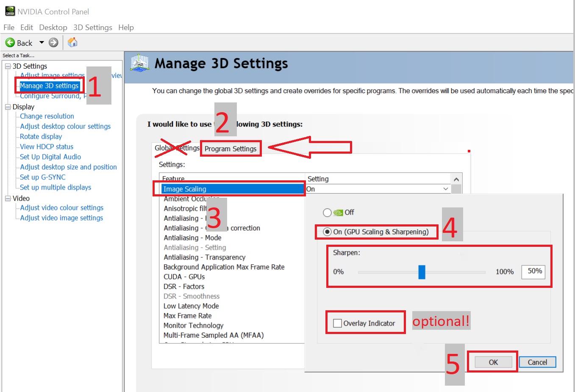
Task: Open View HDCP status
Action: pos(47,147)
